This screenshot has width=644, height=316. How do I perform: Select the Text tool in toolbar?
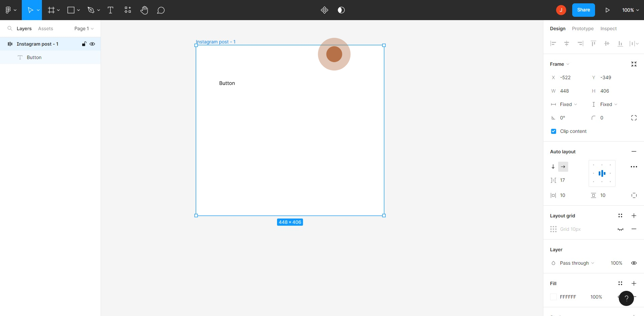tap(110, 10)
